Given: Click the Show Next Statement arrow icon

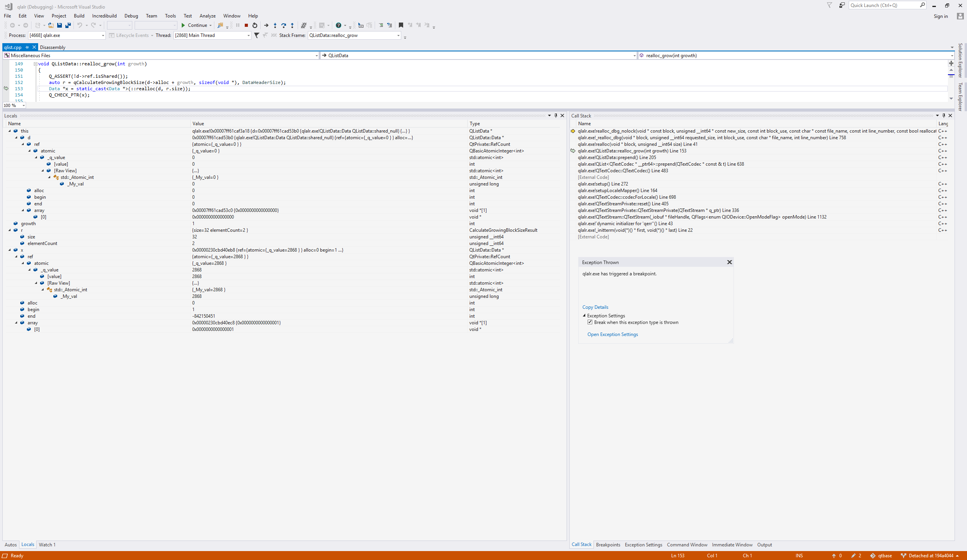Looking at the screenshot, I should coord(266,25).
